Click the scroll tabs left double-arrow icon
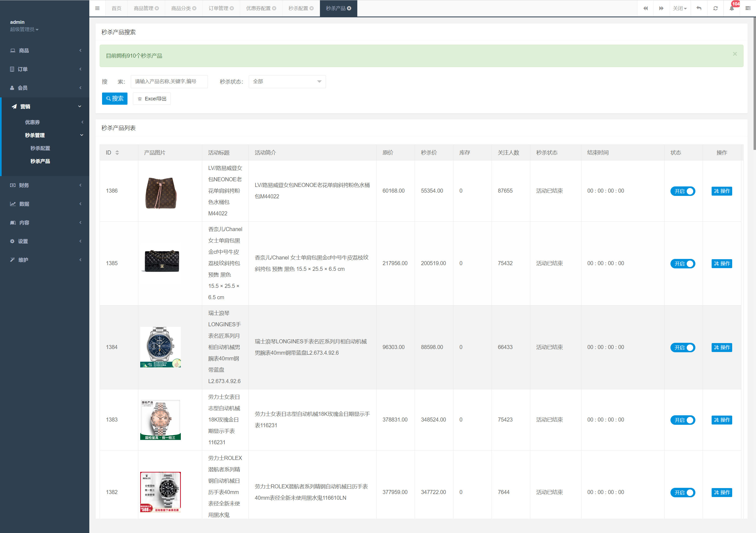 (x=645, y=8)
